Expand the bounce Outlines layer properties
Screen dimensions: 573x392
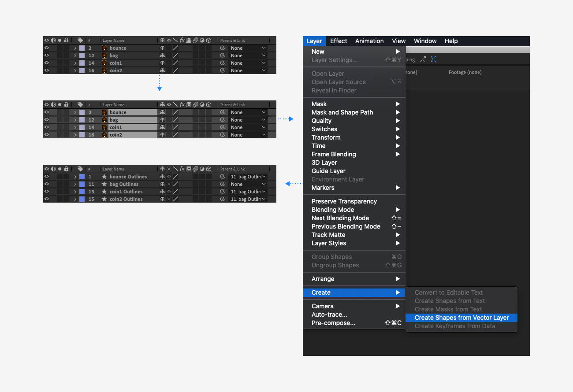pos(75,177)
